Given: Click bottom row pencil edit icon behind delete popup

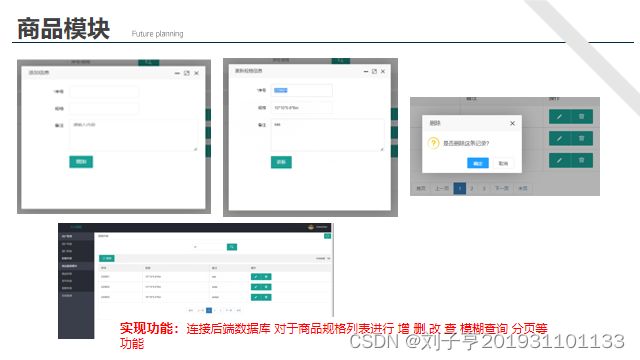Looking at the screenshot, I should point(560,160).
